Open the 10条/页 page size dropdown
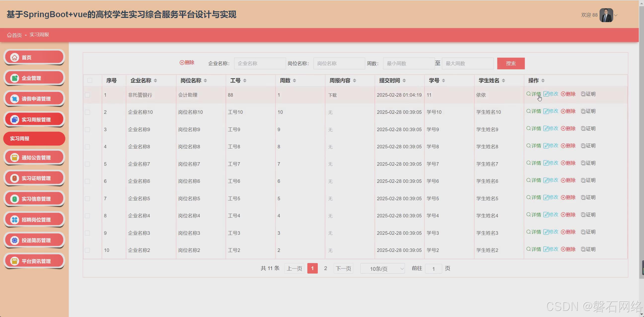This screenshot has height=317, width=644. tap(382, 269)
